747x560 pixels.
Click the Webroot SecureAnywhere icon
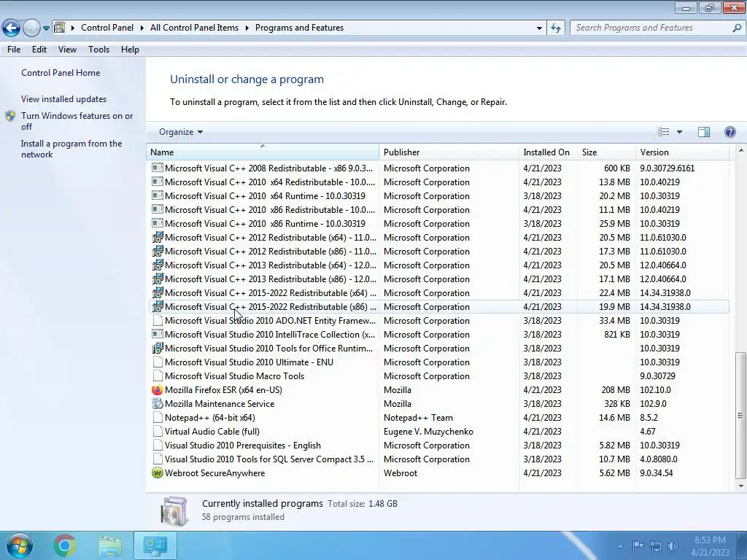[158, 472]
